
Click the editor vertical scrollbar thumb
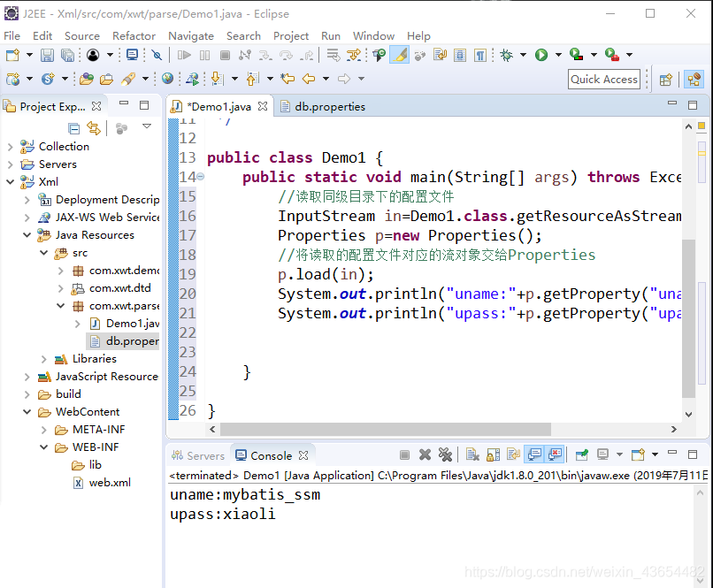coord(688,318)
